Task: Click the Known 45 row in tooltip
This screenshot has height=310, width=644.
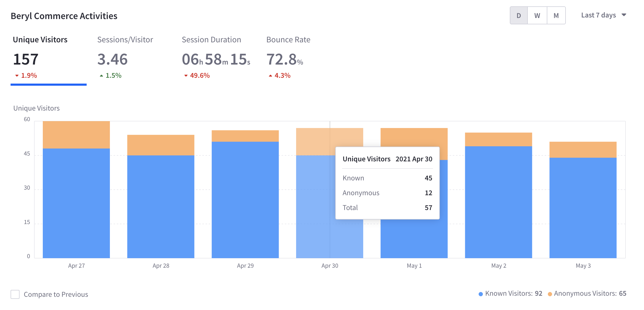Action: [388, 178]
